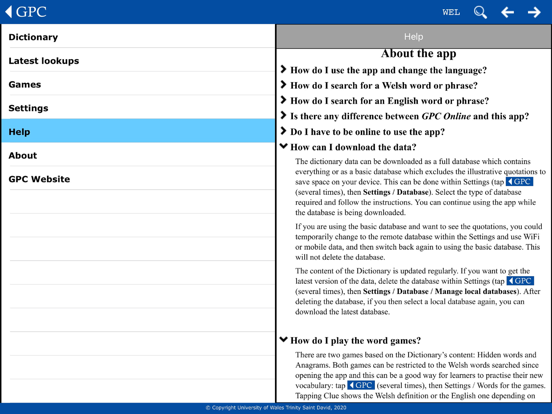This screenshot has height=414, width=552.
Task: Click 'Settings / Database / Manage local databases' text
Action: pos(440,291)
